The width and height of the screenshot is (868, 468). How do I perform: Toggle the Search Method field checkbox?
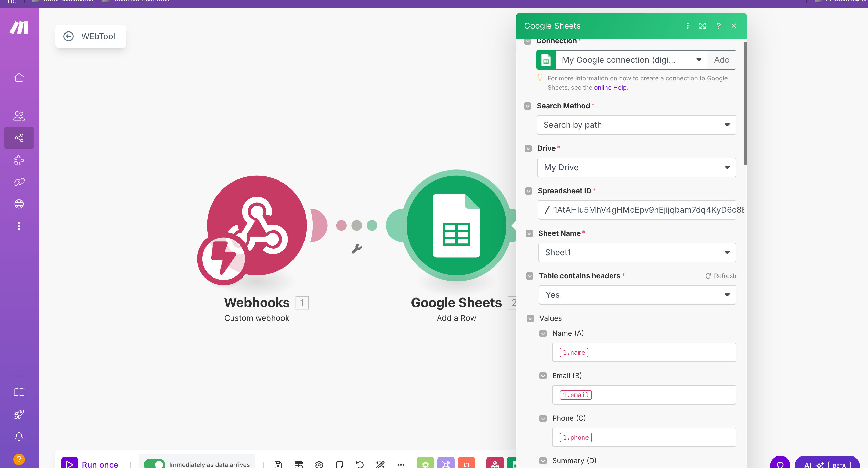click(528, 106)
